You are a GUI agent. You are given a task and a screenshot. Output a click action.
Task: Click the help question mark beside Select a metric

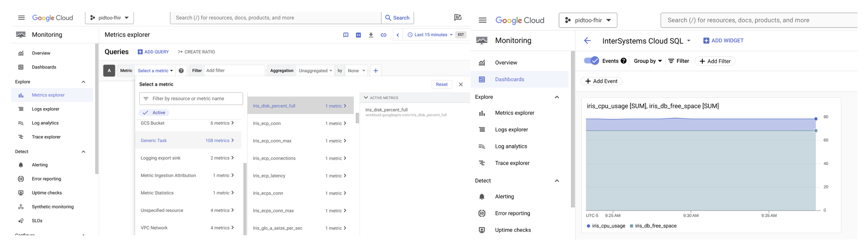[181, 71]
